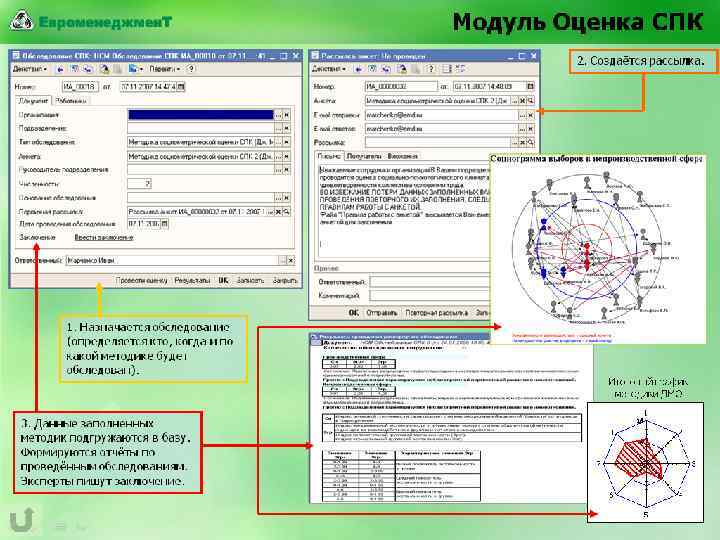Open Перейти menu in Обследование СПК window
This screenshot has height=540, width=720.
tap(164, 69)
